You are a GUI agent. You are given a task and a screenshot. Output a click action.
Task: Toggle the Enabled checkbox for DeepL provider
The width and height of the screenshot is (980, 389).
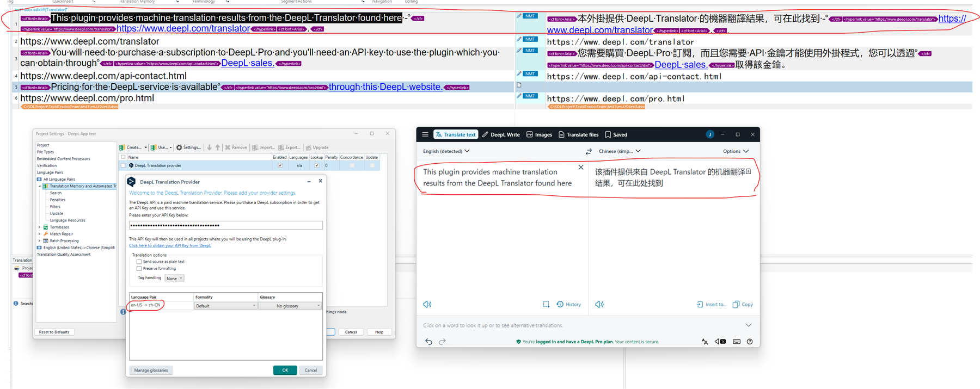(x=280, y=165)
